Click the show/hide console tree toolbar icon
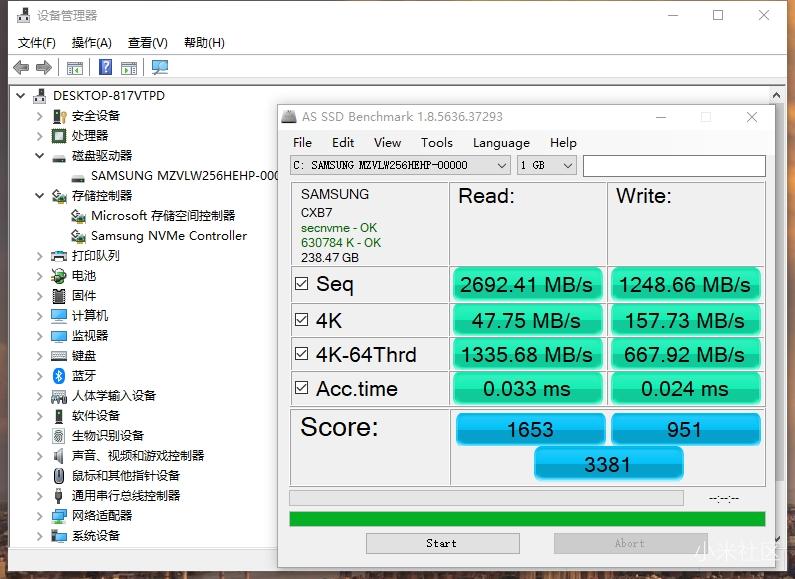This screenshot has width=795, height=579. tap(75, 67)
